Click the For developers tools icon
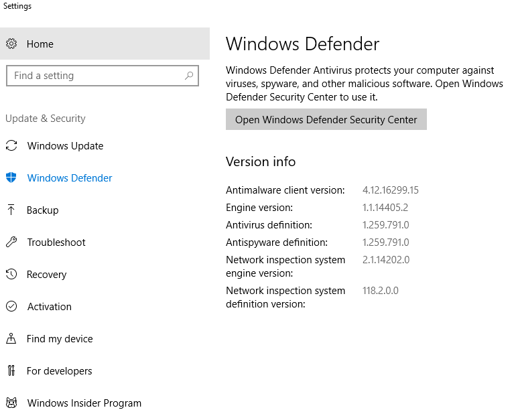 [x=11, y=370]
